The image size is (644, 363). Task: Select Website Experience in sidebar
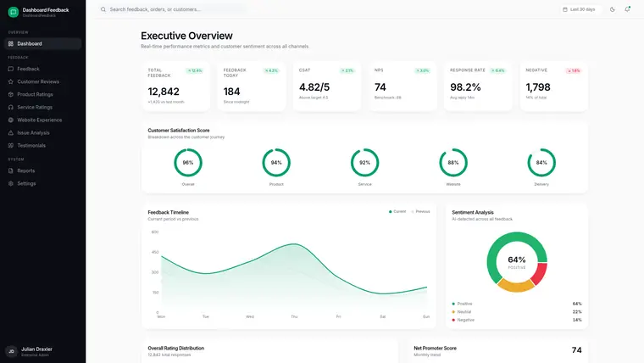[42, 120]
